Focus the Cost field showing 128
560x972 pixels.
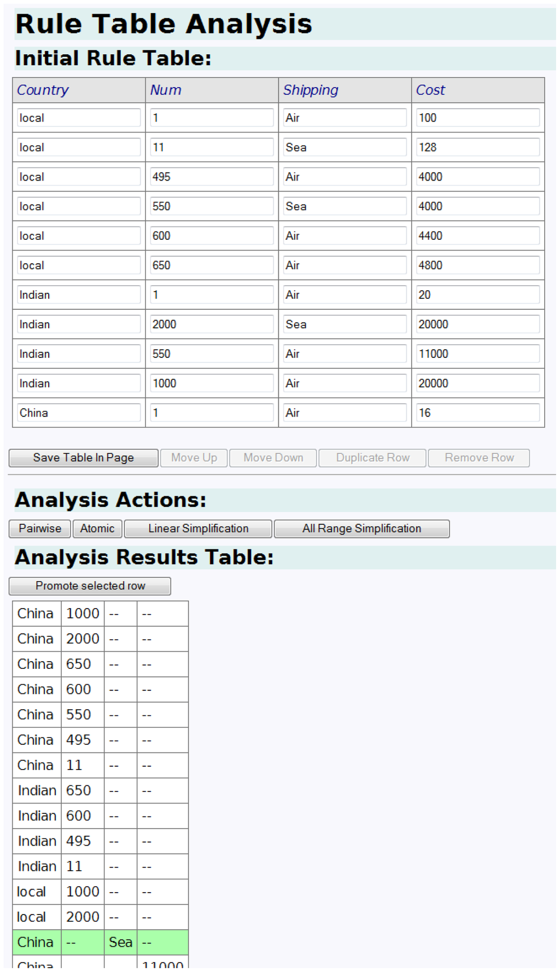[x=477, y=147]
